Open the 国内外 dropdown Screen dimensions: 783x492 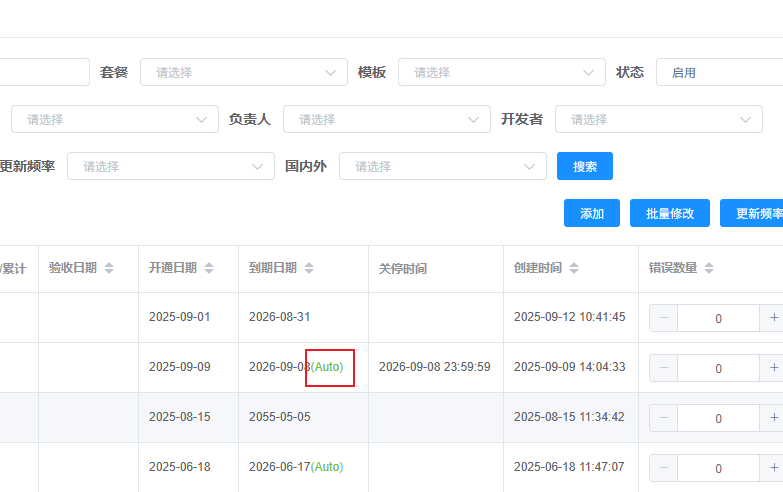pos(443,166)
